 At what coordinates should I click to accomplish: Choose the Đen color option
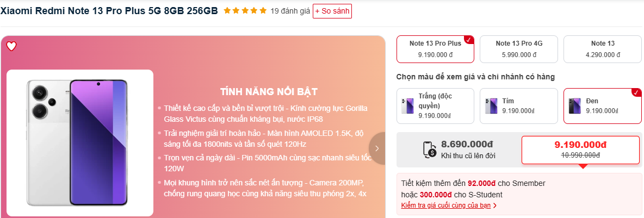pos(603,106)
